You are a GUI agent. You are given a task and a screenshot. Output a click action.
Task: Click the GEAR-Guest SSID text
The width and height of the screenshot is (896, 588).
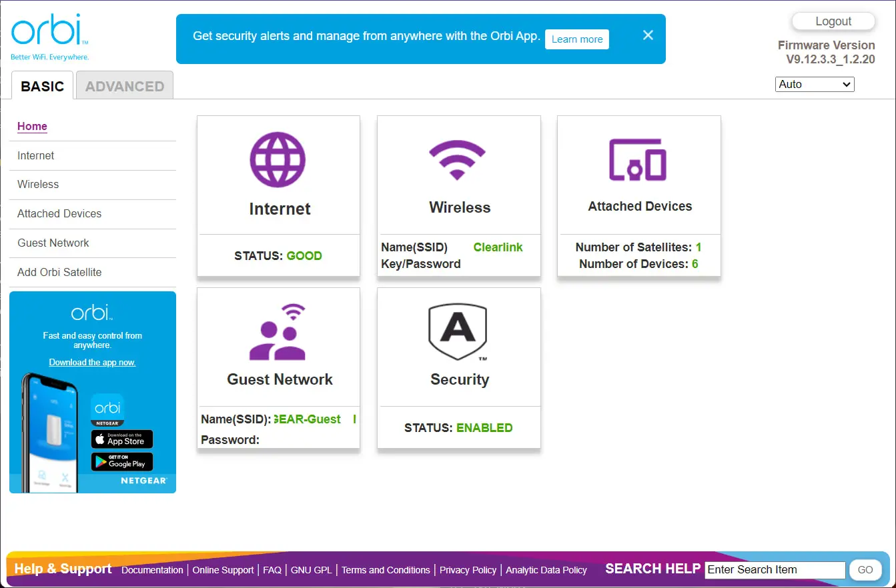[307, 419]
